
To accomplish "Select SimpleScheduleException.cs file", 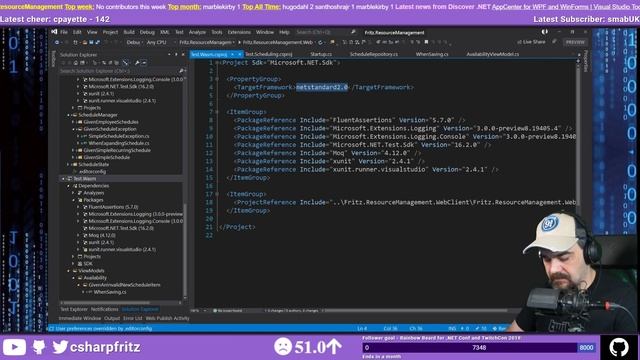I will coord(119,136).
